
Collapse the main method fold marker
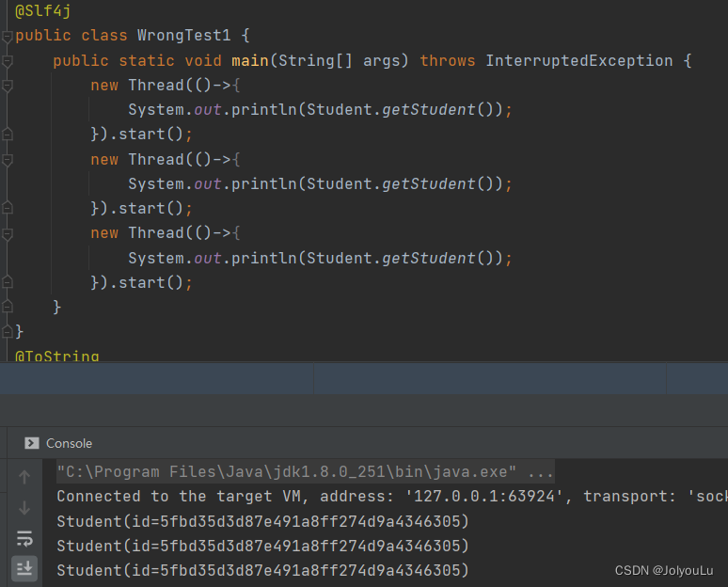(x=7, y=61)
